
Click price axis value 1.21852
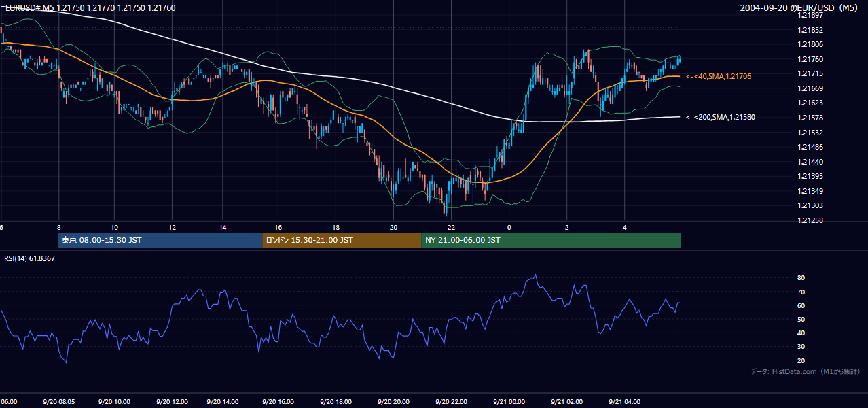[811, 30]
